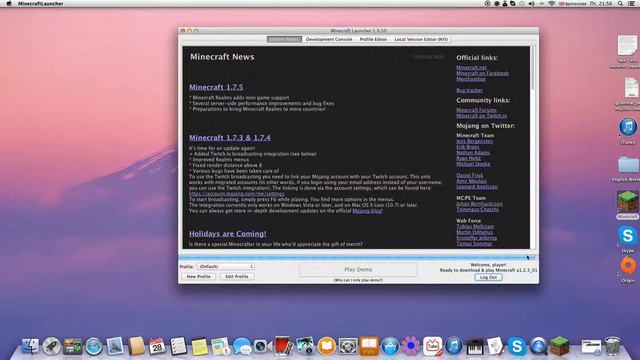Open Tobias Mollstam Twitter link
The width and height of the screenshot is (640, 360).
(475, 227)
